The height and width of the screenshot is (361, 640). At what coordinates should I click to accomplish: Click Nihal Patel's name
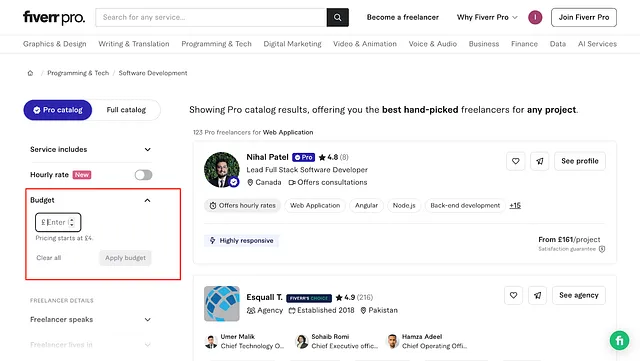pyautogui.click(x=267, y=157)
